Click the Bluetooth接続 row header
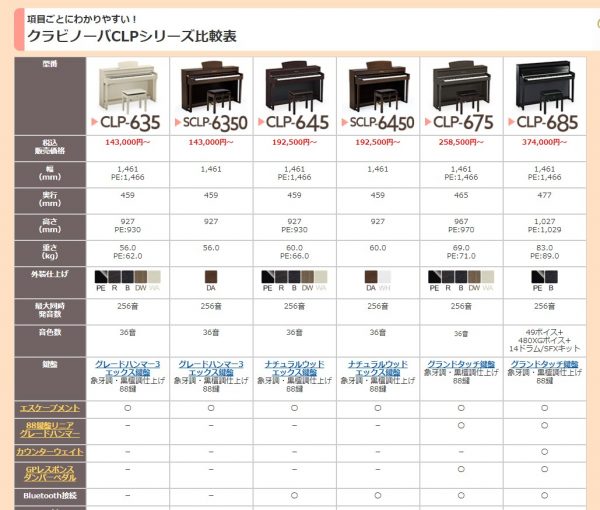Viewport: 600px width, 510px height. click(50, 495)
